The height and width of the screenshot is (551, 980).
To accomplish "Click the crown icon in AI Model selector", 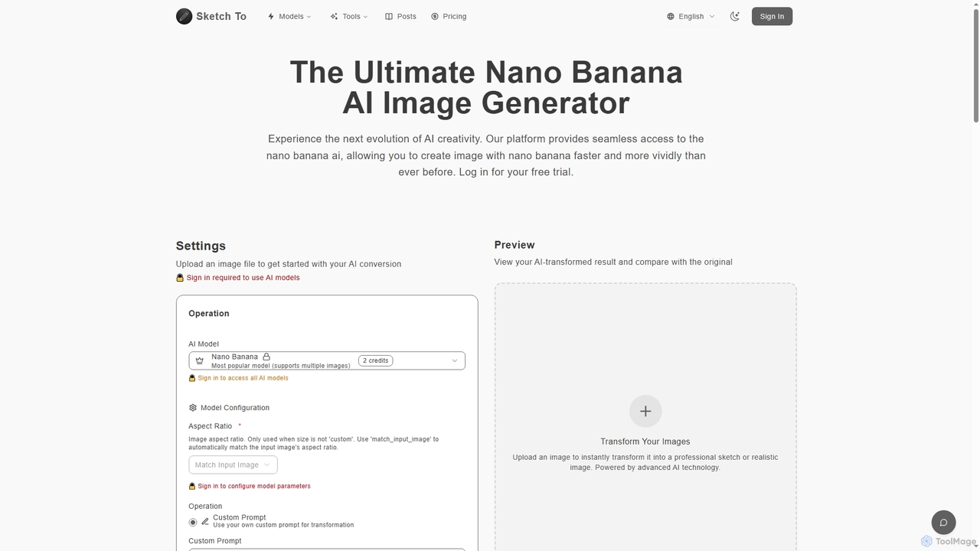I will (200, 360).
